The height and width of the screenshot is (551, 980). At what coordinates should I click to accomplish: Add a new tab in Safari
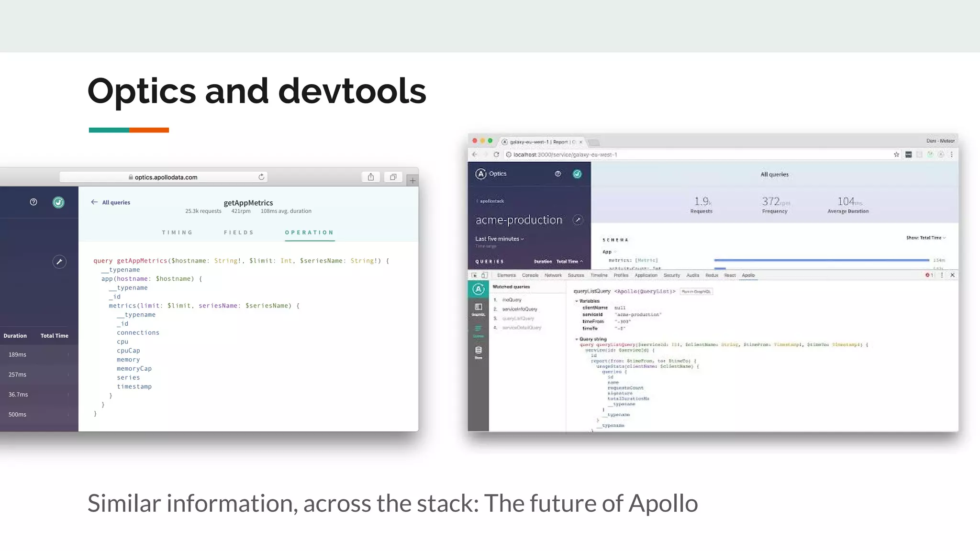point(412,180)
